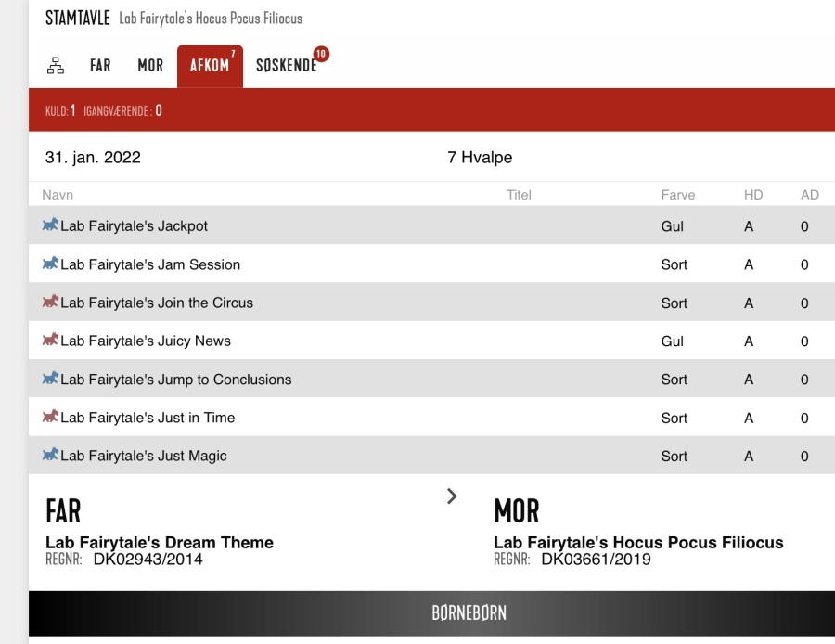
Task: Expand parents with the chevron arrow
Action: click(452, 496)
